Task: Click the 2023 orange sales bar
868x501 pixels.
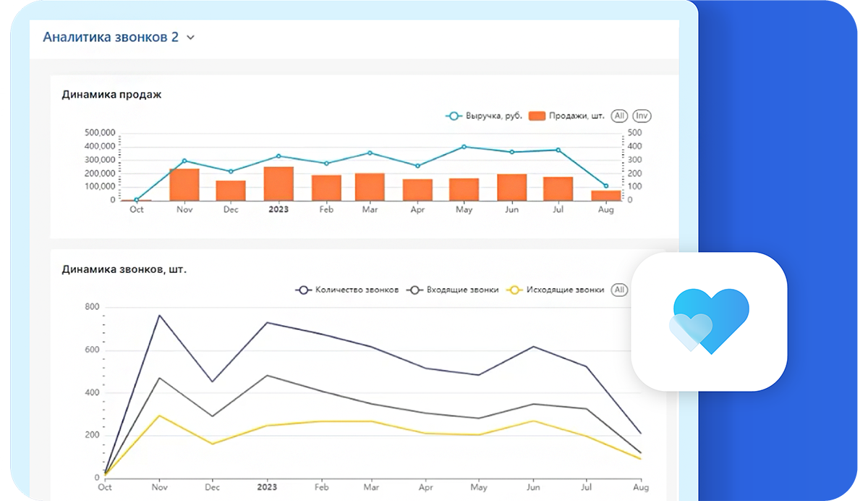Action: [278, 184]
